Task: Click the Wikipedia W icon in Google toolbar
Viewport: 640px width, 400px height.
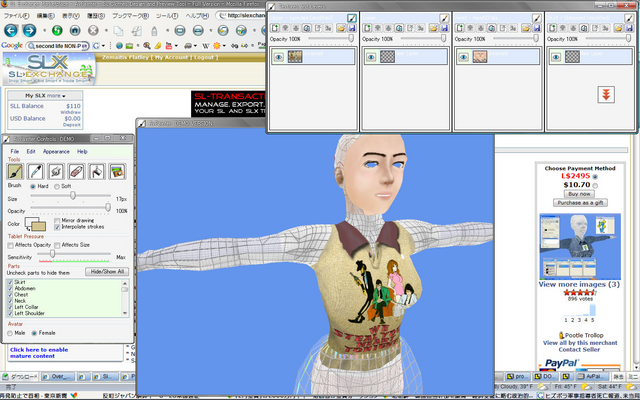Action: pos(206,46)
